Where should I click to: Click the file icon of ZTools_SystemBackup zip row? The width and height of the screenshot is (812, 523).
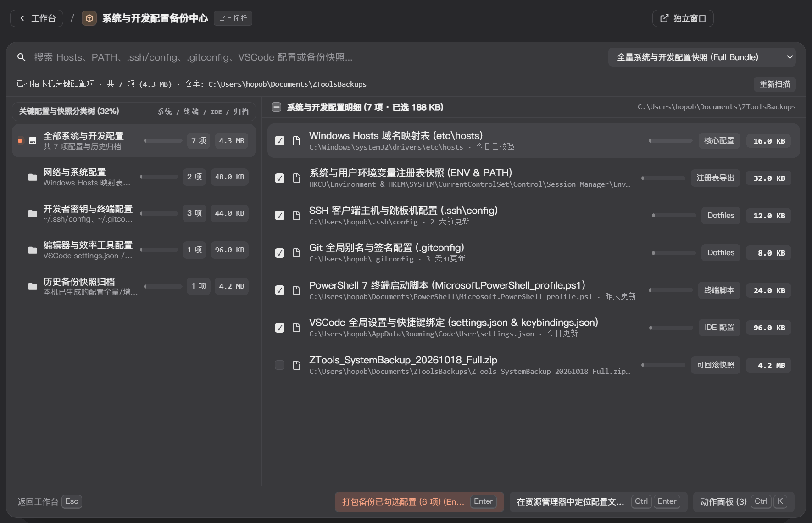click(297, 365)
